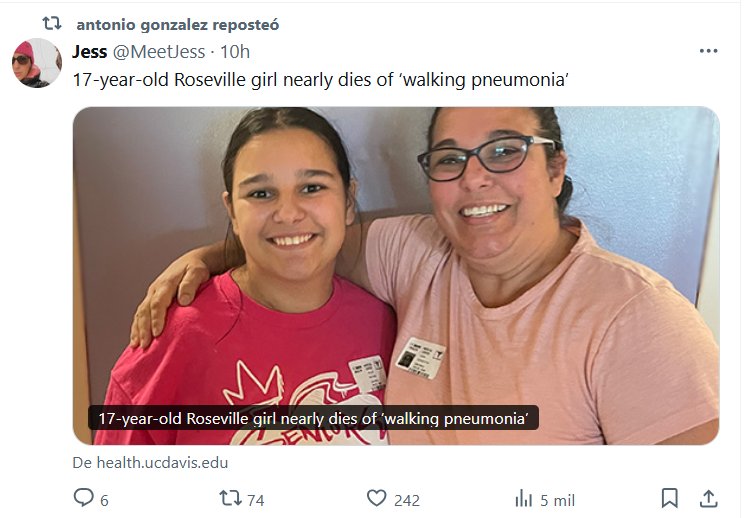The width and height of the screenshot is (746, 518).
Task: Click the display name "Jess"
Action: pos(90,52)
